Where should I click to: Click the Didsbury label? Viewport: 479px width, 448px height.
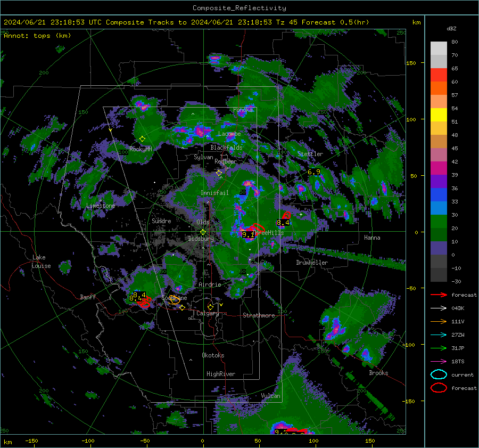(x=201, y=239)
